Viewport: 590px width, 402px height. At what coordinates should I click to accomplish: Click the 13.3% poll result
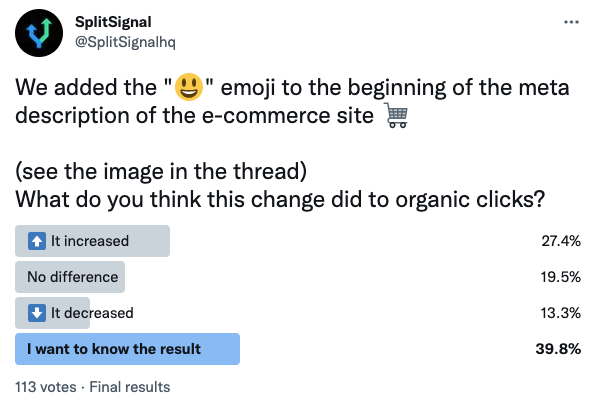(561, 313)
